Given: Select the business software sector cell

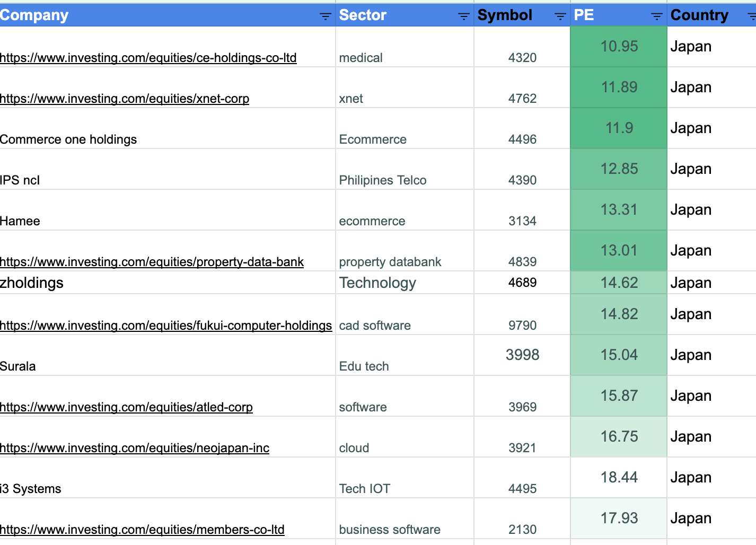Looking at the screenshot, I should (x=405, y=518).
